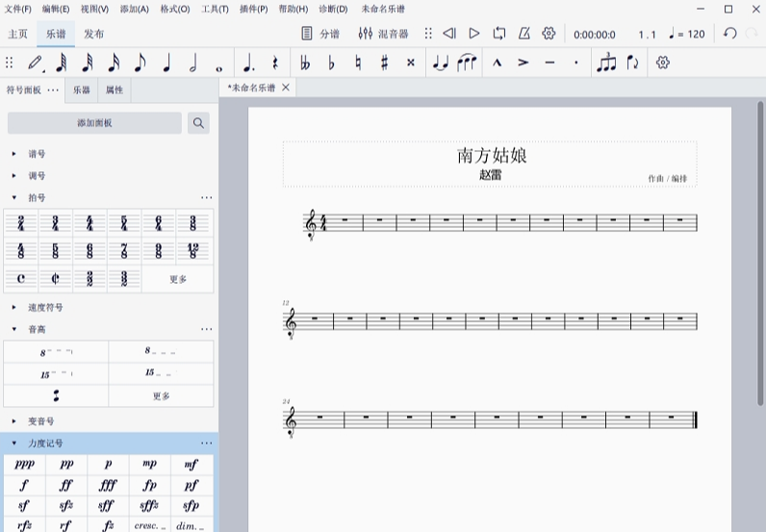The height and width of the screenshot is (532, 766).
Task: Search the palettes
Action: pyautogui.click(x=198, y=123)
